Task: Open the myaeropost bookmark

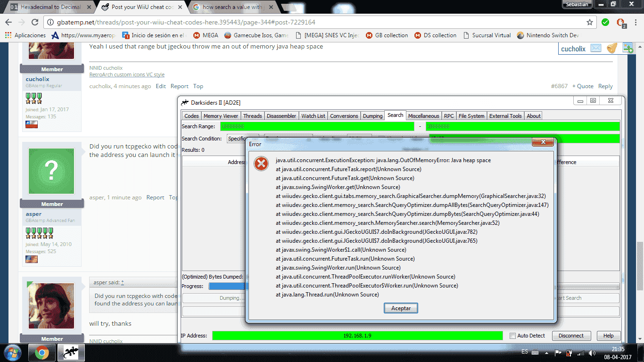Action: [83, 35]
